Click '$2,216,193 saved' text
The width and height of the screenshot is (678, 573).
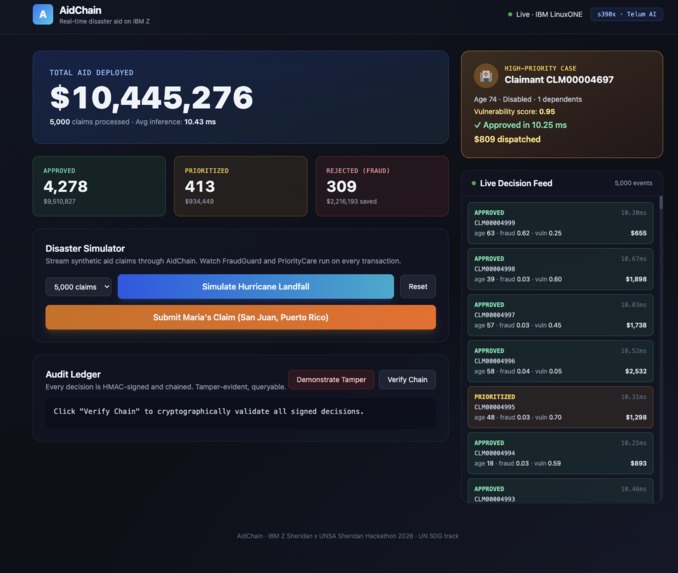[351, 202]
